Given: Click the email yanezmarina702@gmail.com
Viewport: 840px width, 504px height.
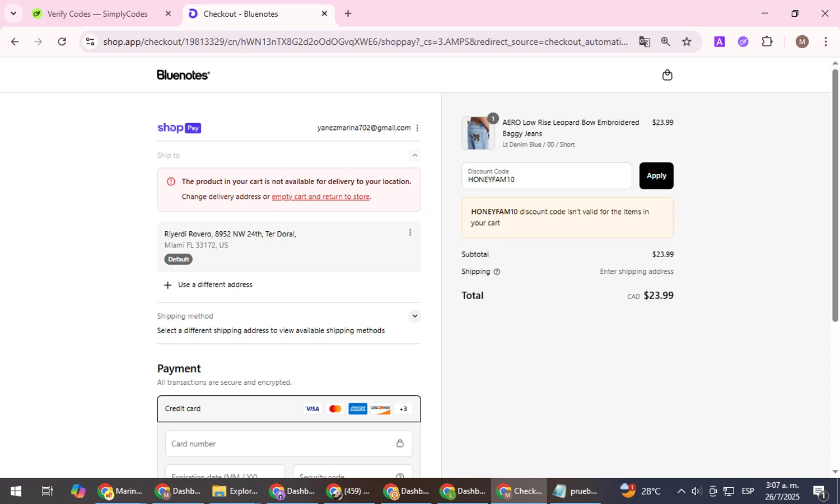Looking at the screenshot, I should 364,128.
